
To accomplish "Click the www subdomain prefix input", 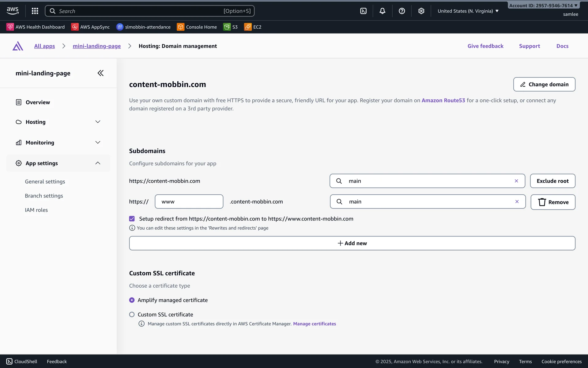I will pyautogui.click(x=189, y=201).
